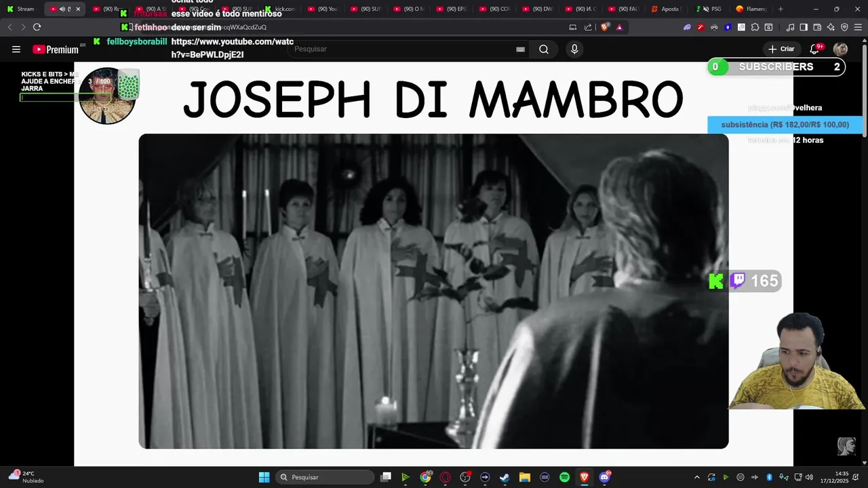Mute the audio of active tab
Screen dimensions: 868x488
click(62, 9)
